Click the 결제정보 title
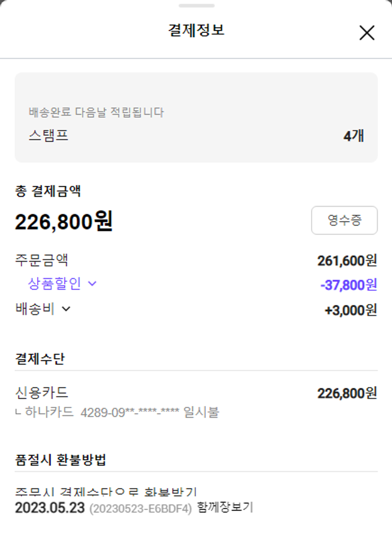The height and width of the screenshot is (543, 392). (x=196, y=30)
